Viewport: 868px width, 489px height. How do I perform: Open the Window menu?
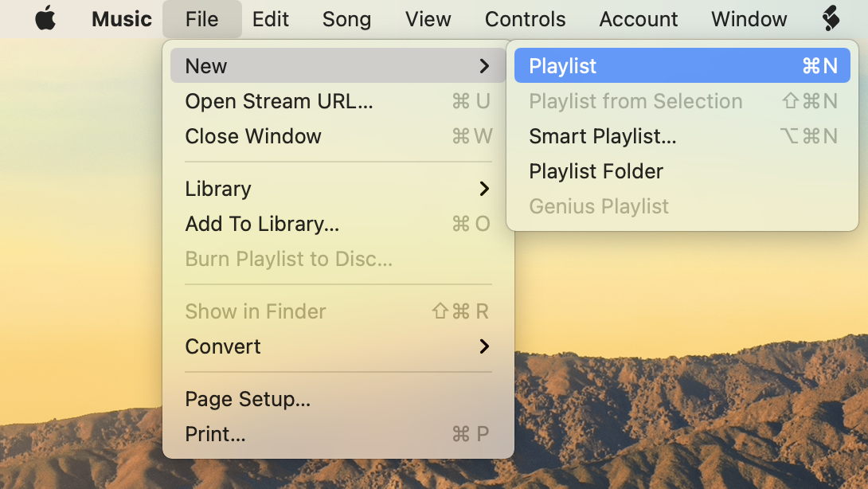(749, 19)
